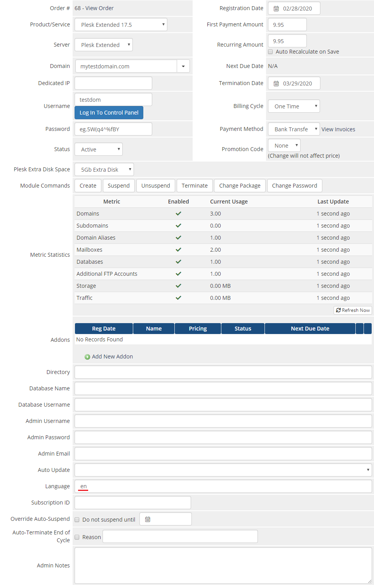The height and width of the screenshot is (588, 374).
Task: Open the Billing Cycle dropdown
Action: (x=294, y=106)
